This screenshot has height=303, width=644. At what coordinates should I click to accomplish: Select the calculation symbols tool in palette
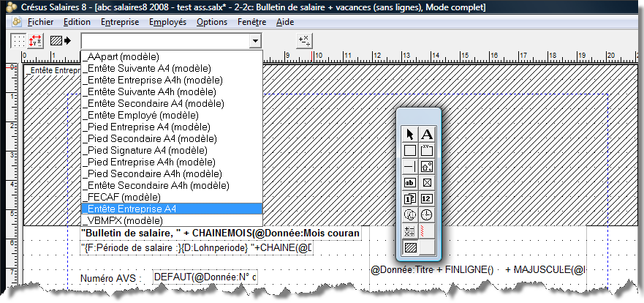coord(410,231)
